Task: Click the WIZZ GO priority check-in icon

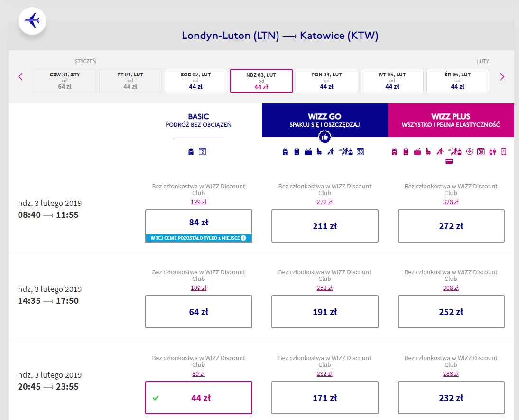Action: 346,152
